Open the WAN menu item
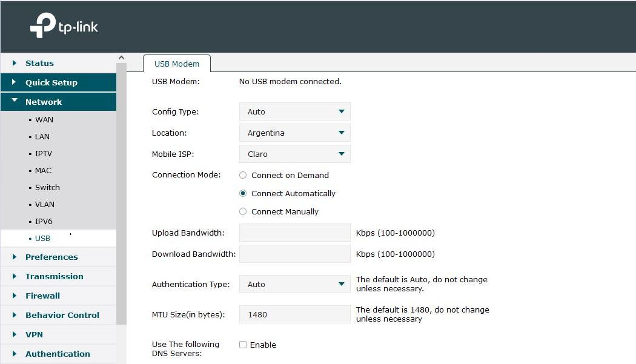 click(44, 120)
